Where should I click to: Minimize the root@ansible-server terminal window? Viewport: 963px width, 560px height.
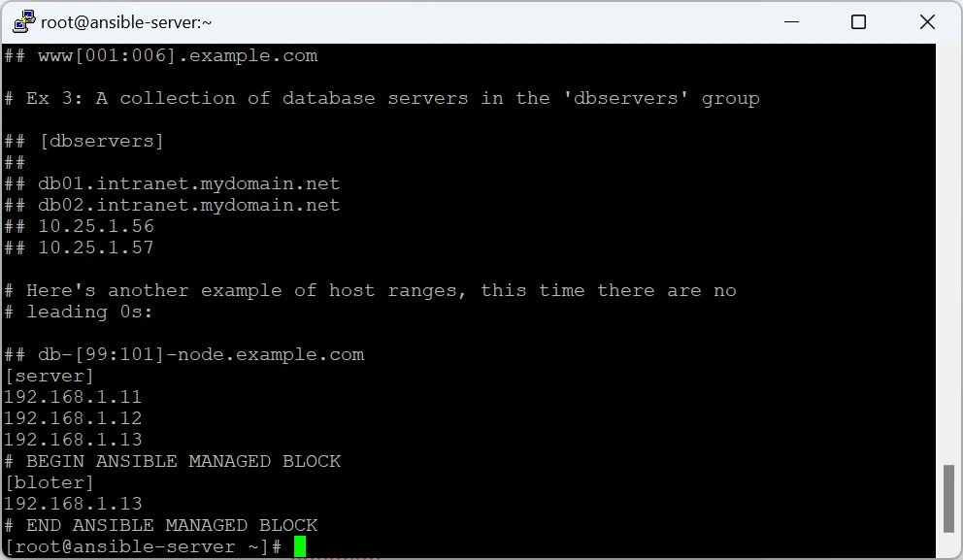pyautogui.click(x=791, y=22)
